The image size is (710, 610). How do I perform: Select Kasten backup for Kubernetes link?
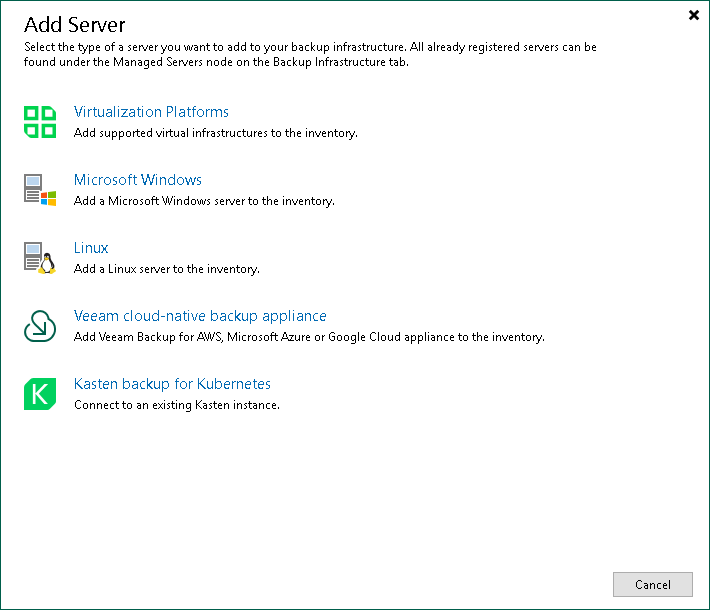pos(172,384)
